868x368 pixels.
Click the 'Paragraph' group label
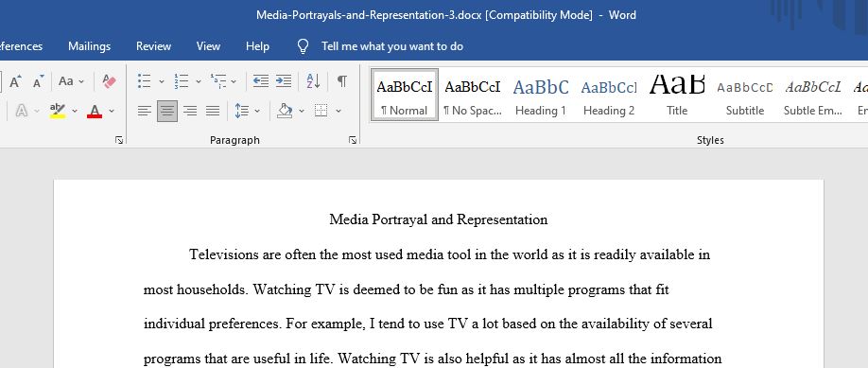pos(234,140)
